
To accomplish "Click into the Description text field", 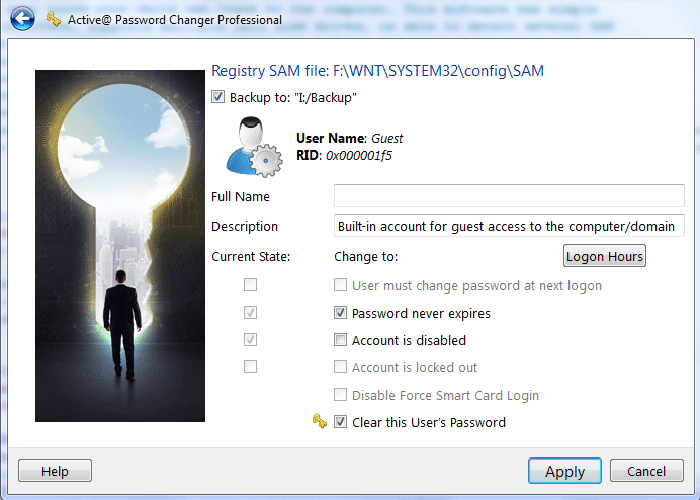I will 509,226.
